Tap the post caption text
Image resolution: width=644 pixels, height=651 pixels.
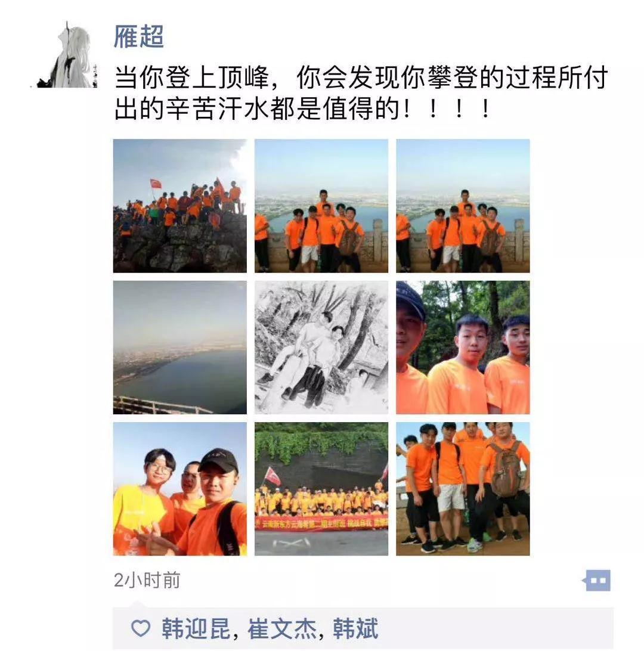pyautogui.click(x=361, y=93)
